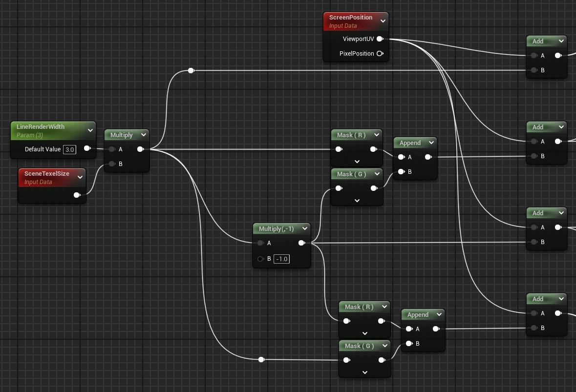Click the PixelPosition output pin
The width and height of the screenshot is (576, 392).
(x=380, y=54)
